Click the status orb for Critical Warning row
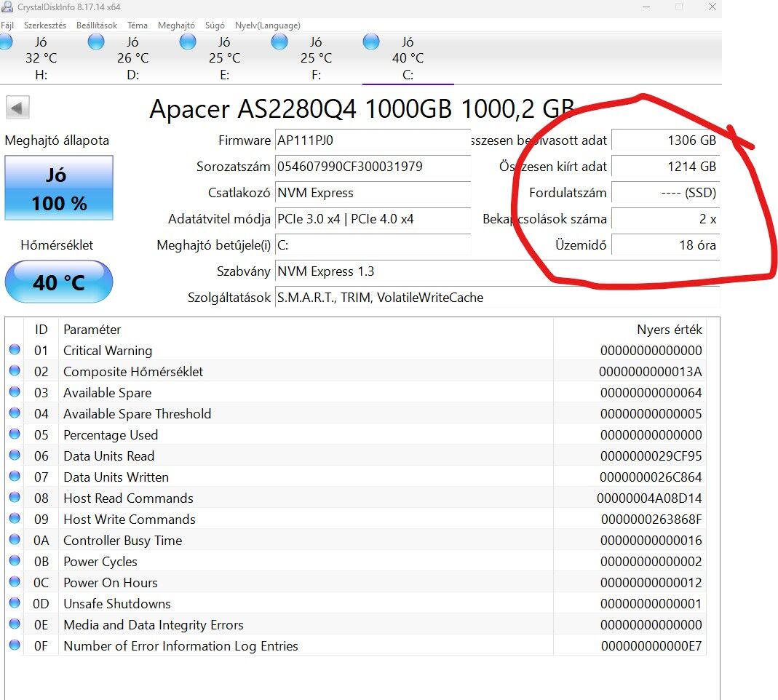The image size is (778, 700). (15, 349)
